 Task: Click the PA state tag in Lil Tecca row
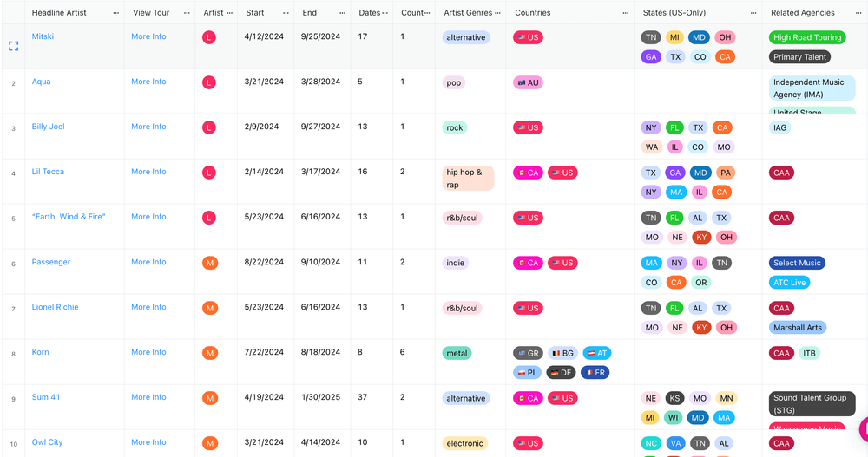[725, 173]
